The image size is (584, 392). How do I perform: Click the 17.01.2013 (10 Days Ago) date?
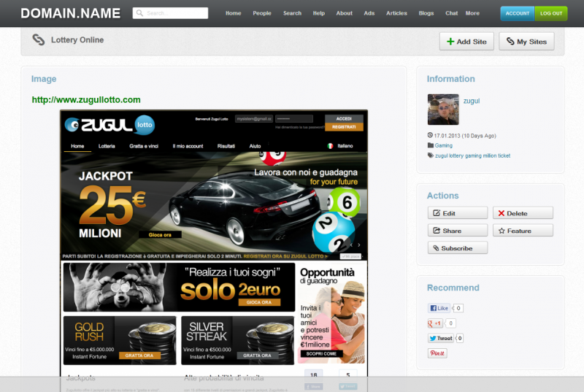(465, 136)
